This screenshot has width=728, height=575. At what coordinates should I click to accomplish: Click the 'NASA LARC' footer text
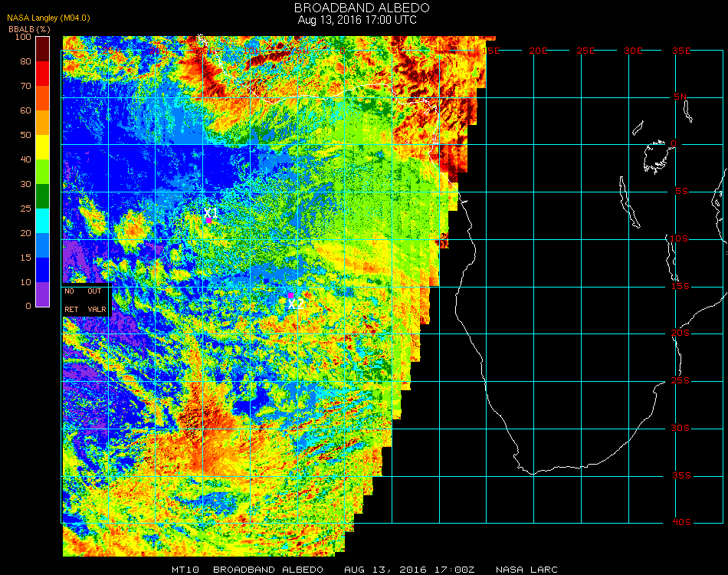pyautogui.click(x=526, y=570)
